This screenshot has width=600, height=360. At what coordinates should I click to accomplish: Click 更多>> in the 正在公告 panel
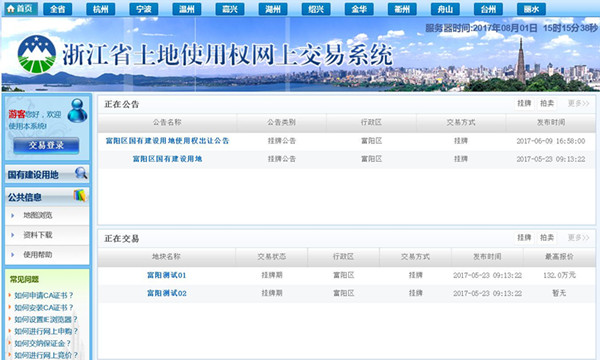pyautogui.click(x=578, y=103)
